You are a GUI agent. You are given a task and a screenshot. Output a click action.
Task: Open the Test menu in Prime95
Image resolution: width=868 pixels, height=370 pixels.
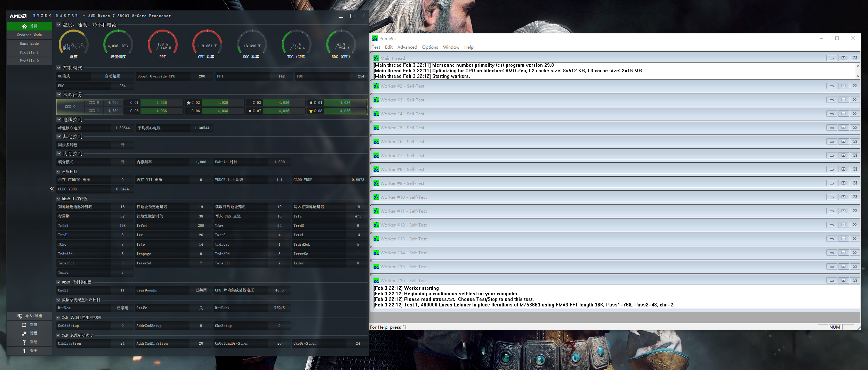point(376,47)
